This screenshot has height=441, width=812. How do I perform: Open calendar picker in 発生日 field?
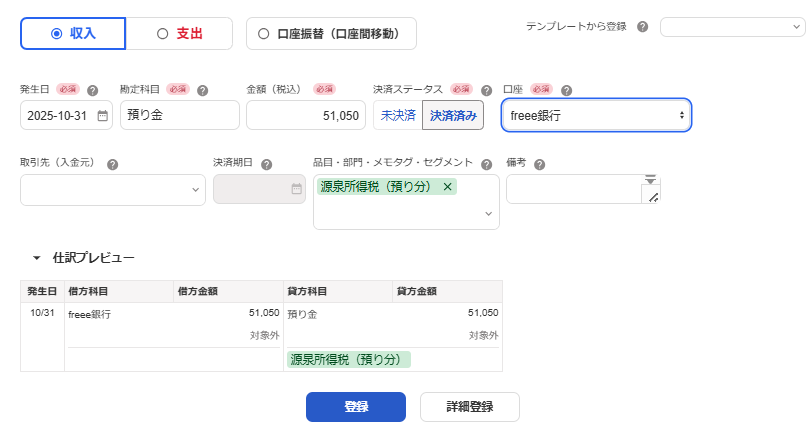(x=103, y=116)
